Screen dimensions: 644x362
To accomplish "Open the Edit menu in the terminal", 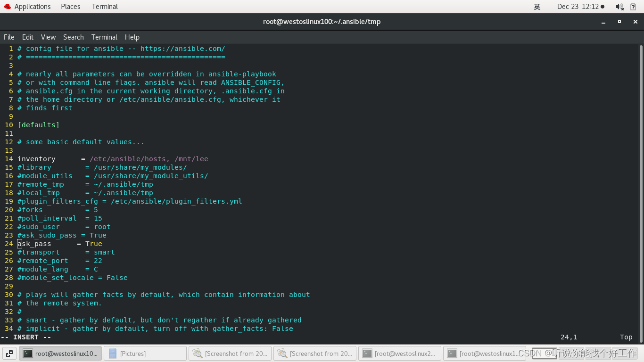I will click(x=28, y=37).
